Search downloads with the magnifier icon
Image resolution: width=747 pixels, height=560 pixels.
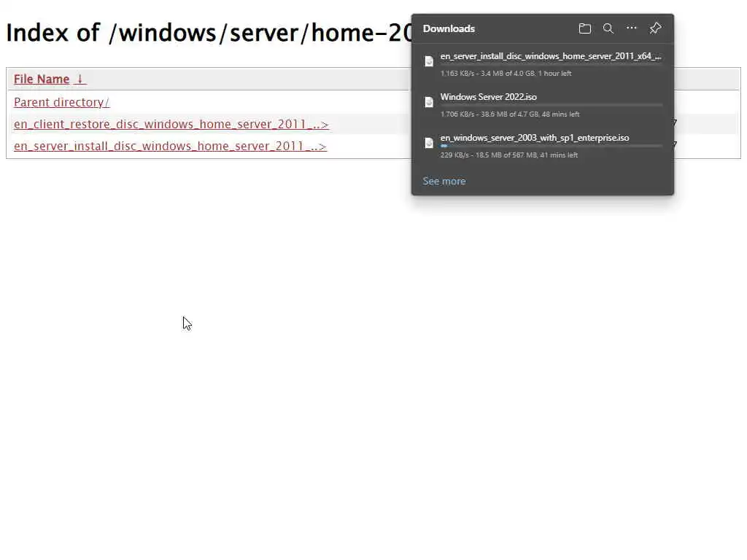pyautogui.click(x=608, y=28)
